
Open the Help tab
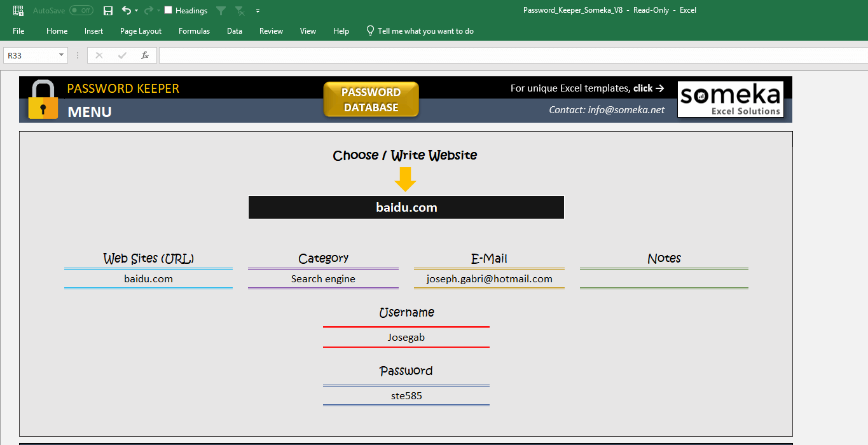click(x=341, y=31)
